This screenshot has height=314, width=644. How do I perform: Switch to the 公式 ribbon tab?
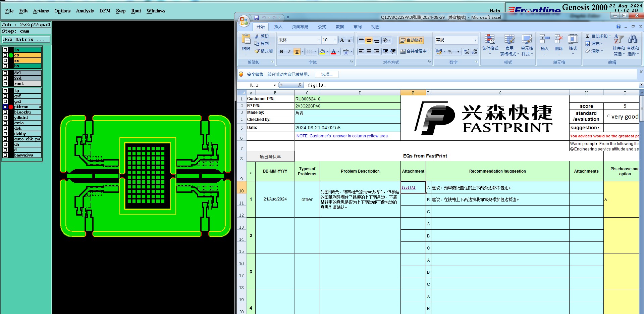322,27
